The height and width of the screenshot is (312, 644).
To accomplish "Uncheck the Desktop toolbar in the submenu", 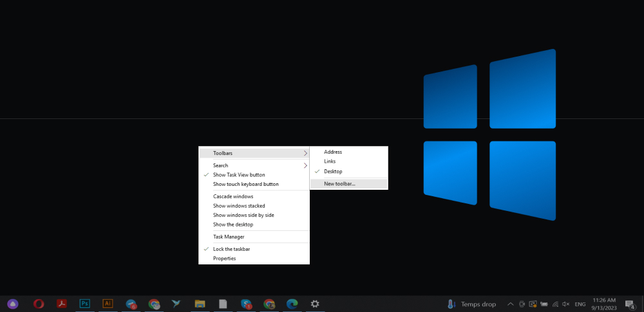I will pyautogui.click(x=348, y=171).
